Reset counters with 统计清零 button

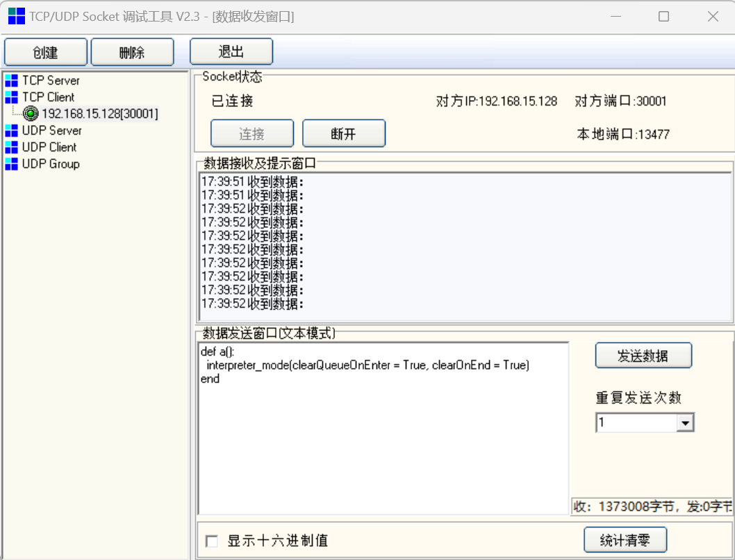pyautogui.click(x=625, y=540)
